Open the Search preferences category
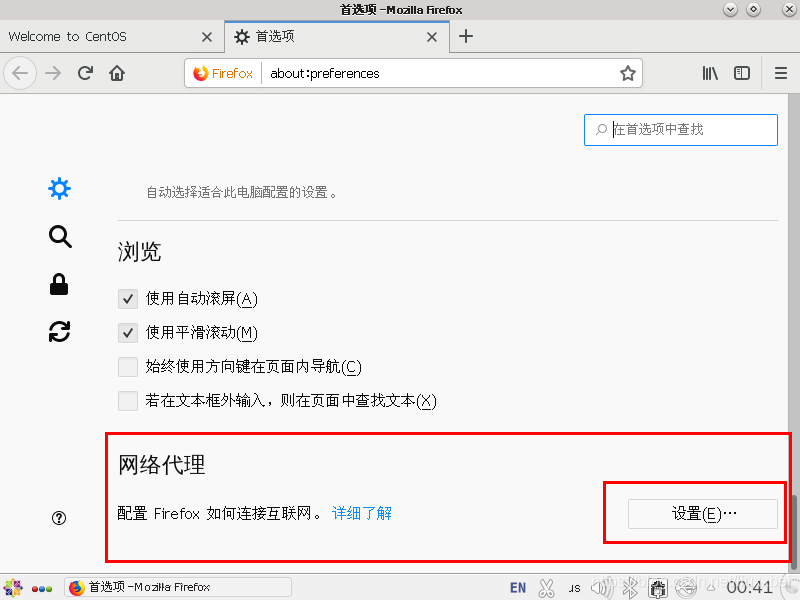 coord(60,236)
